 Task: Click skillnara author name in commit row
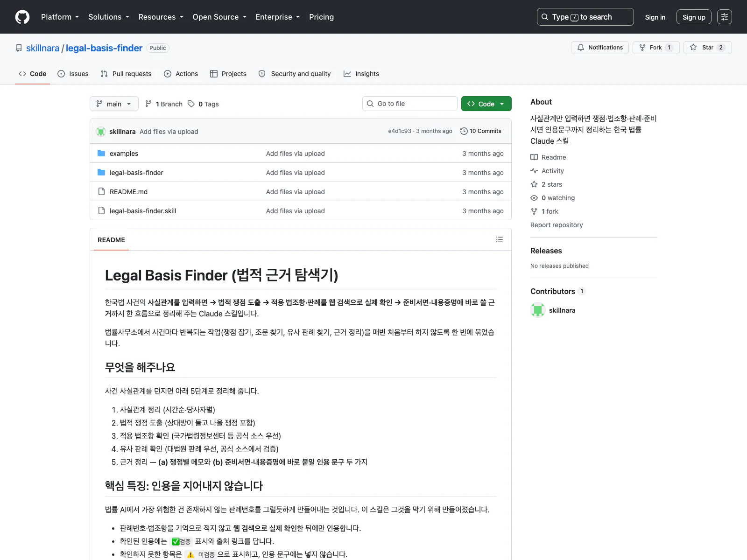(122, 132)
